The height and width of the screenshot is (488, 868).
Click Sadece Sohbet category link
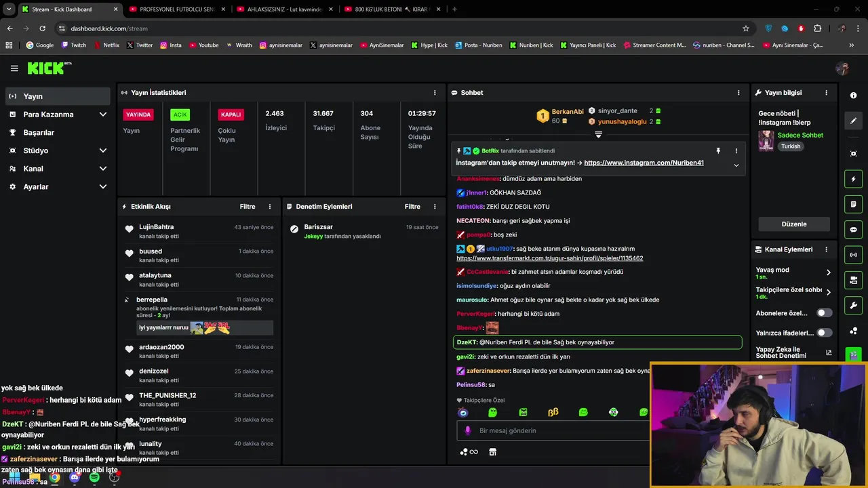(800, 135)
